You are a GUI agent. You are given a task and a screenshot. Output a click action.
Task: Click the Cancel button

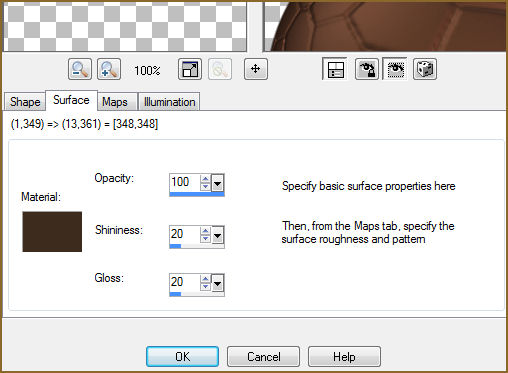point(263,356)
